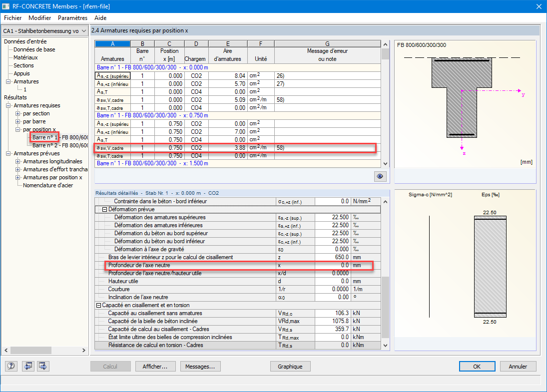Close the RF-CONCRETE Members window
The height and width of the screenshot is (392, 547).
[539, 6]
